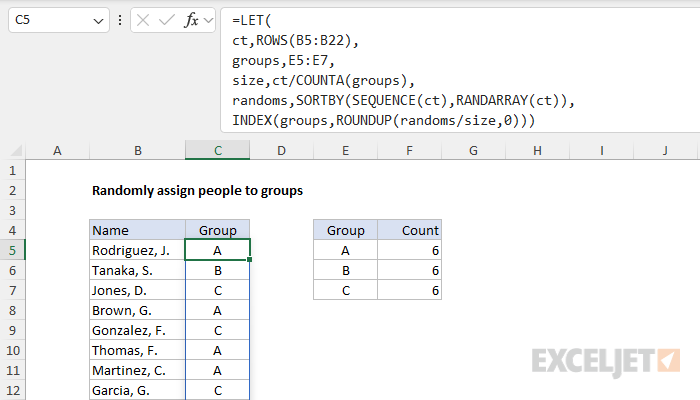Click the cell 'Rodriguez, J.'
The width and height of the screenshot is (700, 400).
(138, 250)
